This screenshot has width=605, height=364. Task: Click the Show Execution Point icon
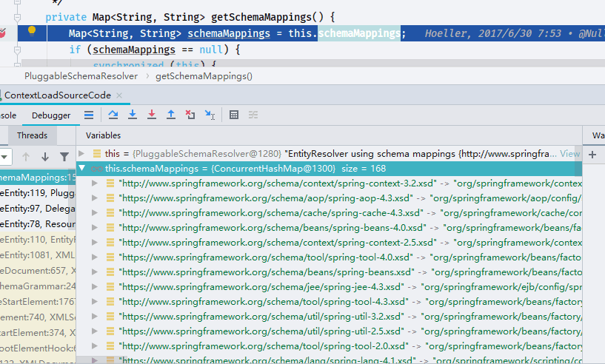[x=89, y=115]
